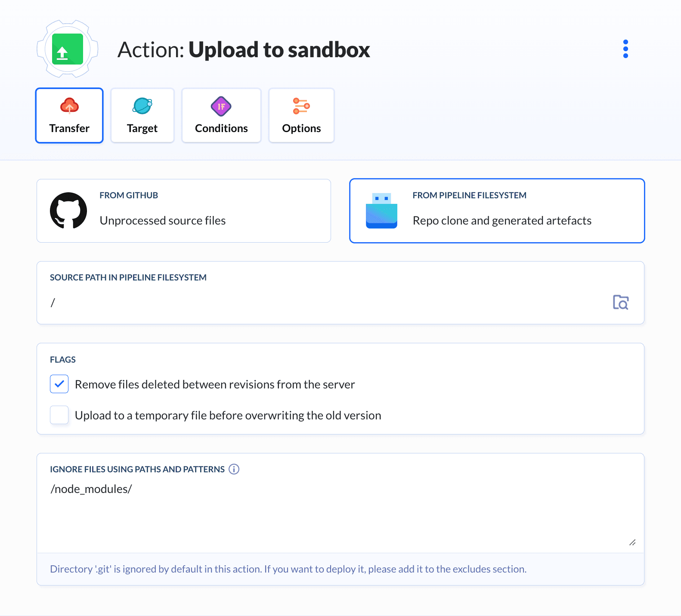681x616 pixels.
Task: Click the planet Target icon
Action: pyautogui.click(x=142, y=106)
